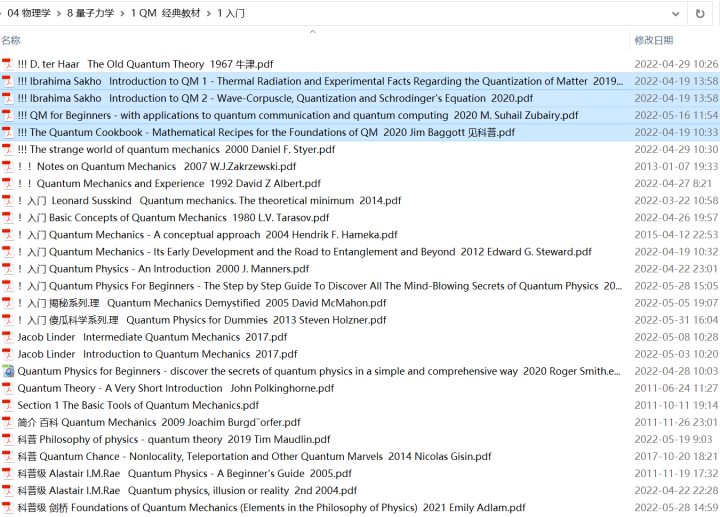Click PDF icon of 'Philosophy of physics - quantum theory'
The width and height of the screenshot is (720, 517).
7,439
